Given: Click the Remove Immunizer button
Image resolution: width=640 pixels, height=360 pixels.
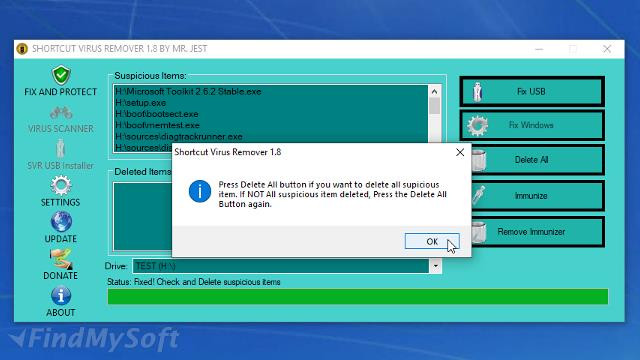Looking at the screenshot, I should coord(537,232).
